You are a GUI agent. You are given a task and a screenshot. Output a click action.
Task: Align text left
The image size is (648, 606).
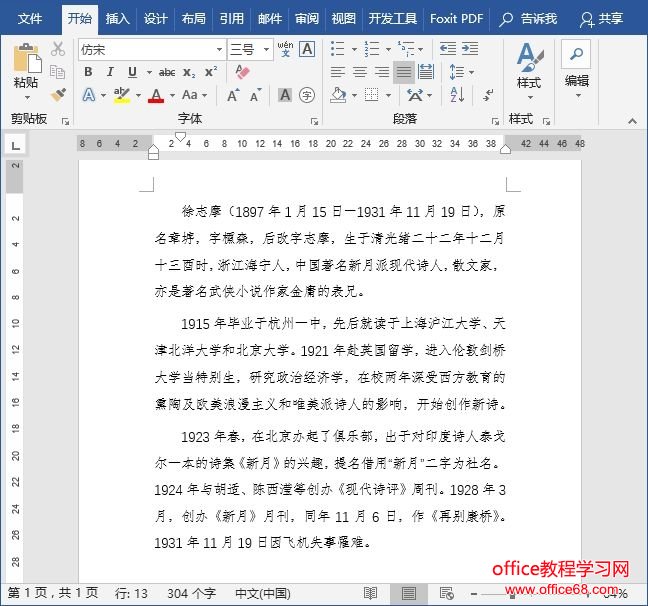338,72
